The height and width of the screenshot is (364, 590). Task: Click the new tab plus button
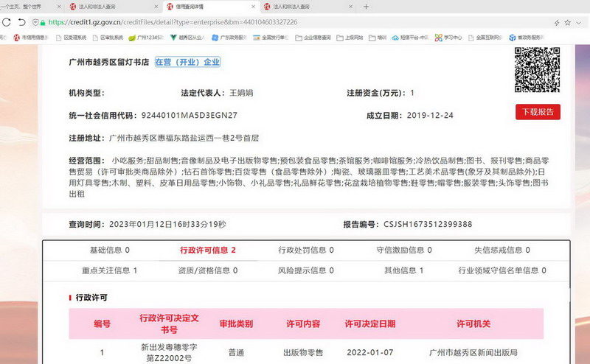[367, 7]
